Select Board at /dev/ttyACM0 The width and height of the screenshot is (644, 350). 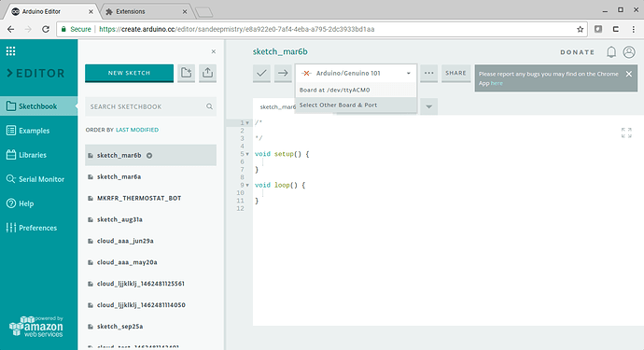[356, 90]
